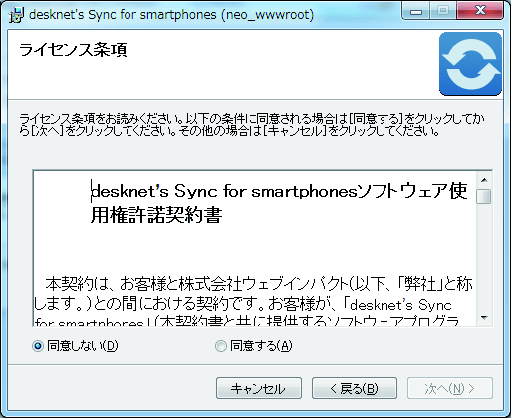Click the license scrollbar up arrow

(x=484, y=180)
